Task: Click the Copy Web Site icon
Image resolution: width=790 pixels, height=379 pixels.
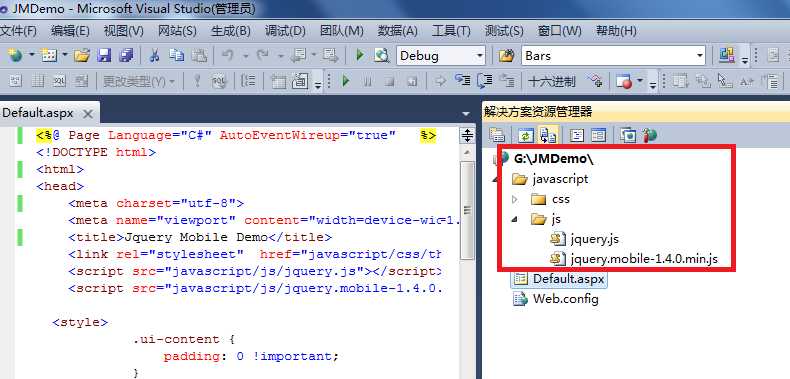Action: coord(628,135)
